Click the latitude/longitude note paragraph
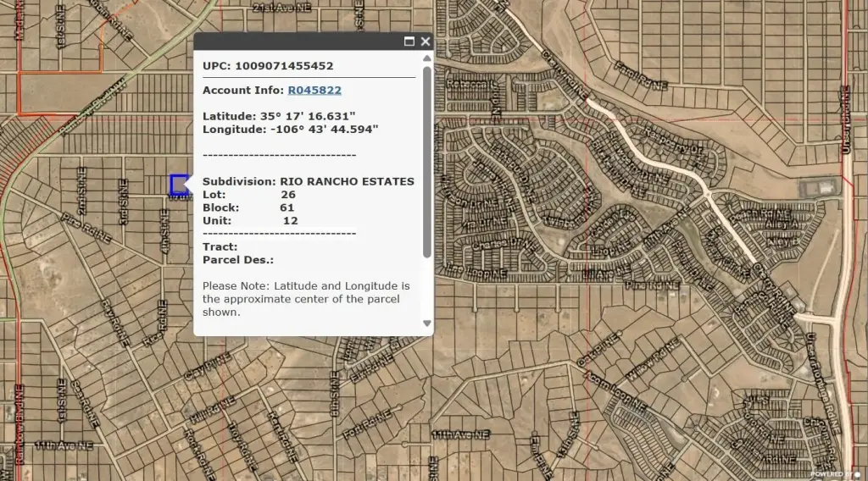Viewport: 868px width, 481px height. coord(305,298)
